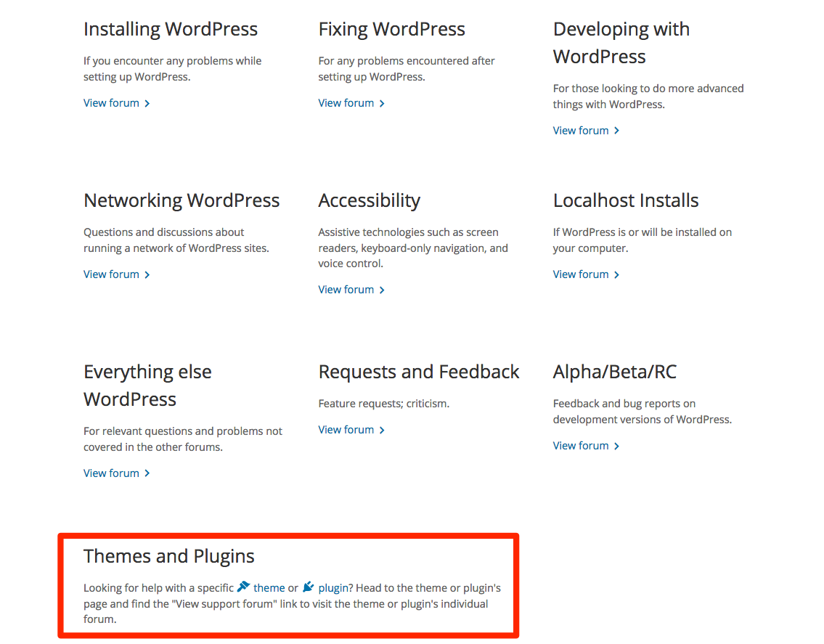Click the description 'For any problems encountered after'
Screen dimensions: 824x644
click(x=407, y=61)
